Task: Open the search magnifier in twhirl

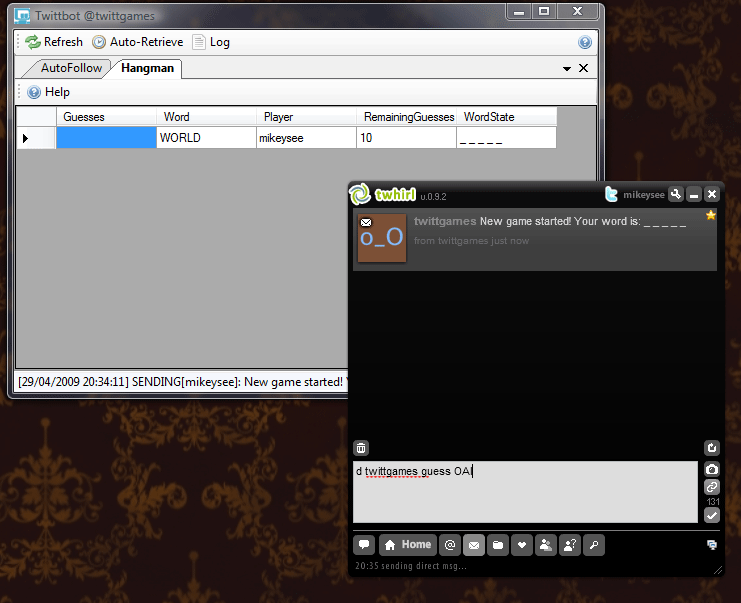Action: pos(593,545)
